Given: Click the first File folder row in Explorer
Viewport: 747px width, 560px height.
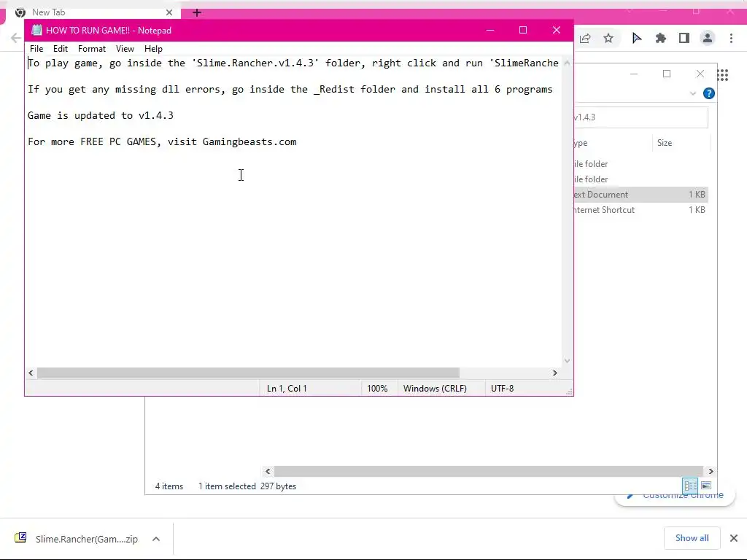Looking at the screenshot, I should pyautogui.click(x=640, y=164).
